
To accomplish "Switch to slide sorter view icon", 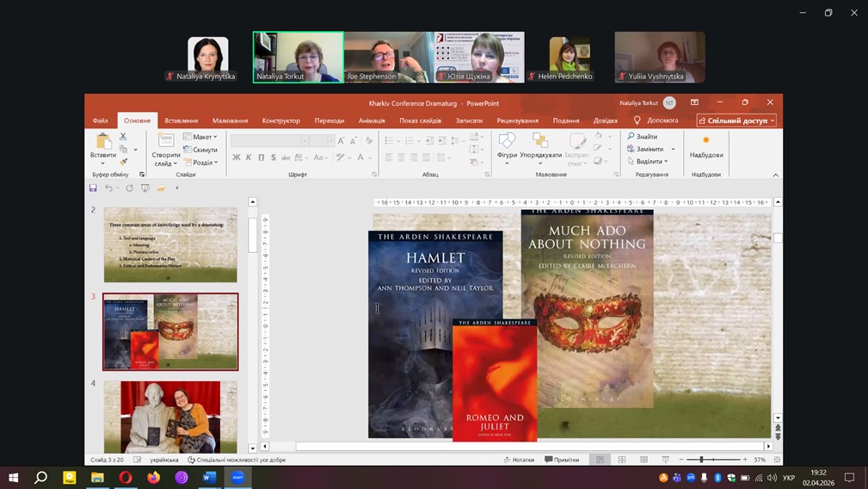I will click(x=621, y=460).
